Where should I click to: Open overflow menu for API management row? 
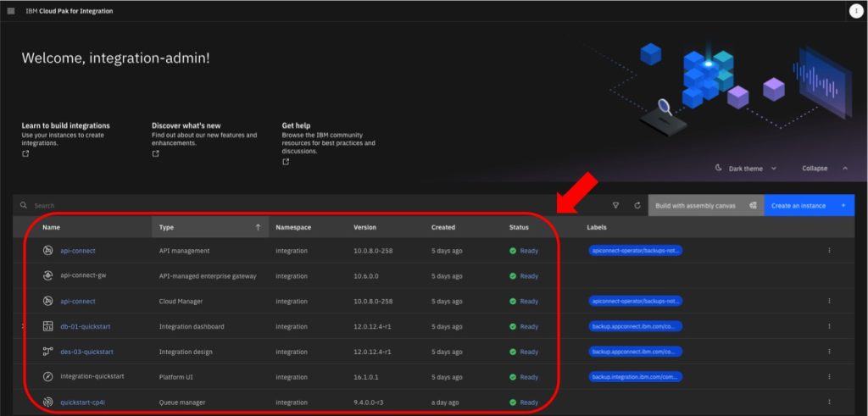pos(829,251)
